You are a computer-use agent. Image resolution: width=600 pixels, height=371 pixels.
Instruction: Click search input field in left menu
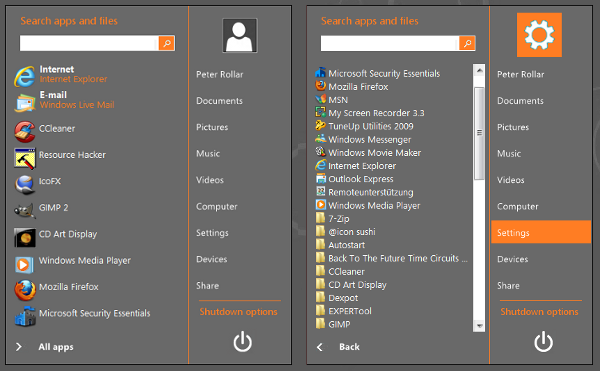[89, 43]
